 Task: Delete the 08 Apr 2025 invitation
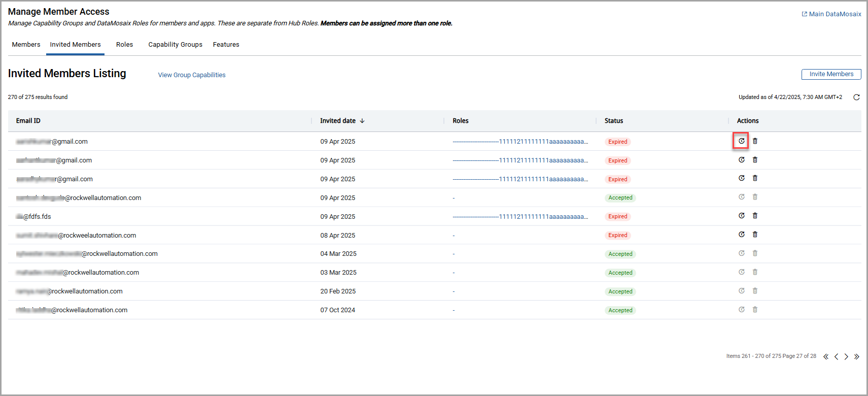(x=755, y=235)
